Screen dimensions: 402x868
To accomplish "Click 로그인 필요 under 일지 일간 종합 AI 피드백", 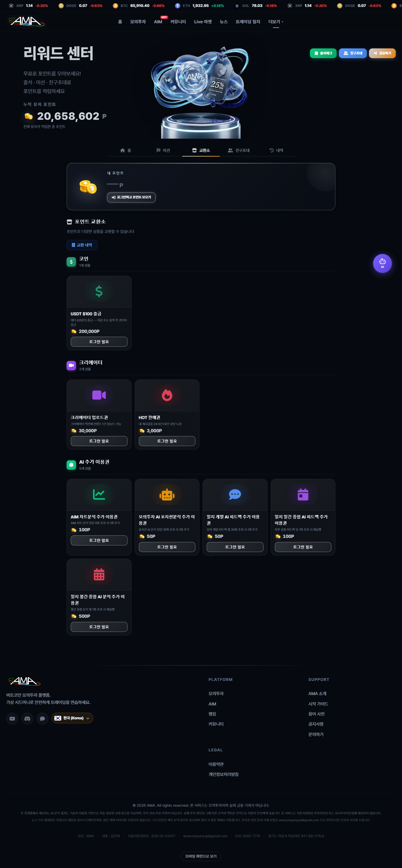I will point(303,547).
